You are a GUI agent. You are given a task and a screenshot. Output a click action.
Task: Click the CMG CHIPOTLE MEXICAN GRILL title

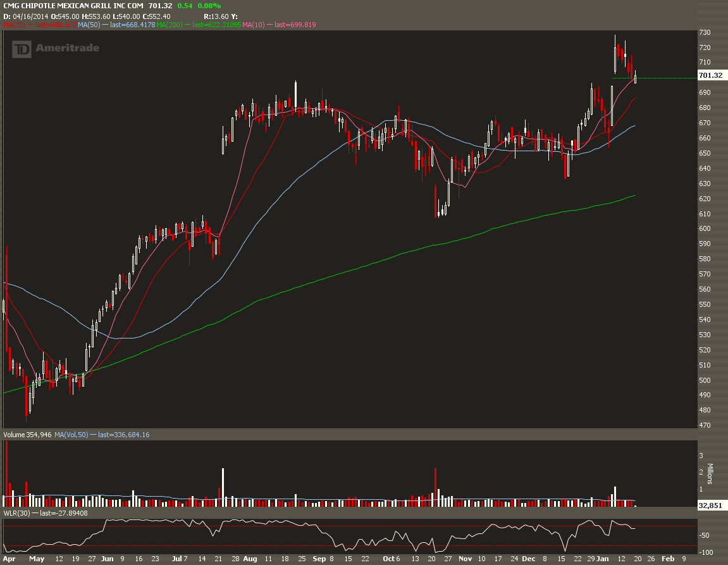(73, 6)
